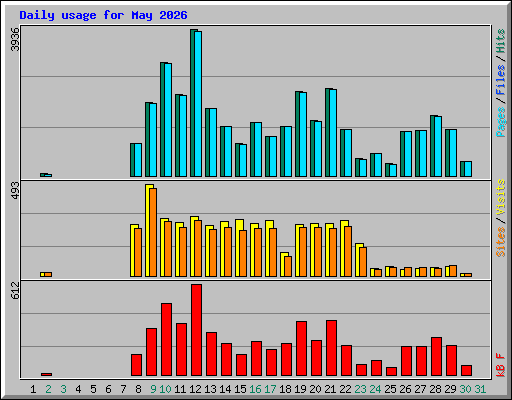Click day 5 on the x-axis
This screenshot has width=512, height=400.
point(93,389)
